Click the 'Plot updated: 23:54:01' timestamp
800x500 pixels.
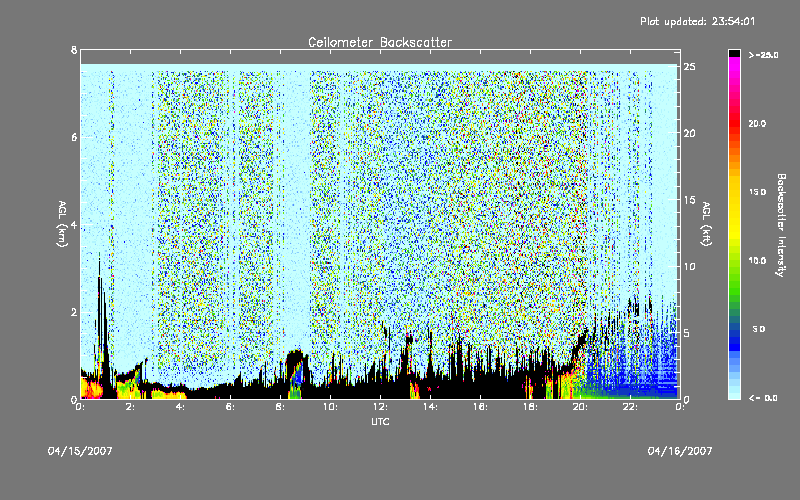point(697,21)
